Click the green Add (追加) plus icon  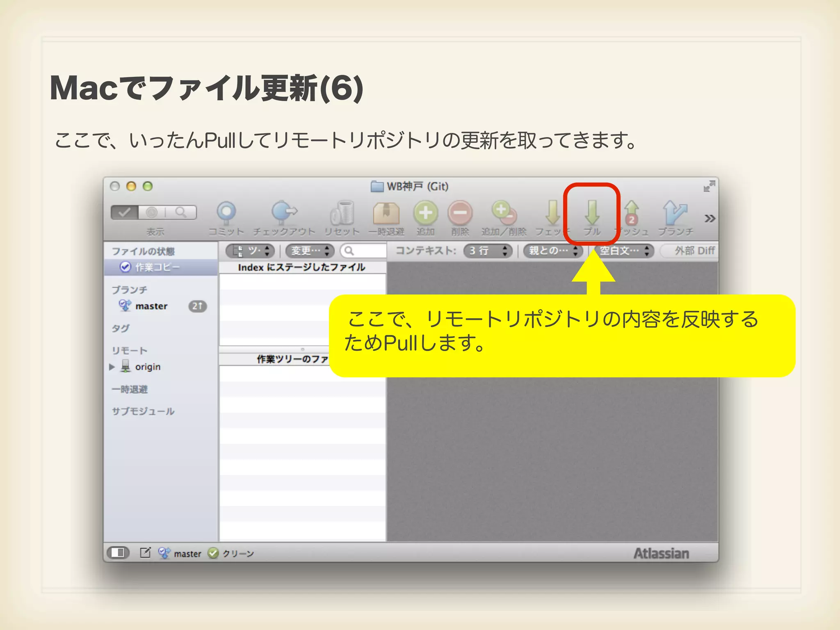click(x=425, y=213)
